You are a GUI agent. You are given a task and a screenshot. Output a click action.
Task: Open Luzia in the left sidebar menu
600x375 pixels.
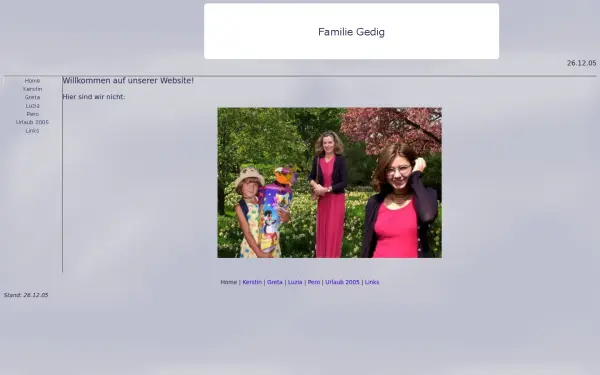point(33,106)
